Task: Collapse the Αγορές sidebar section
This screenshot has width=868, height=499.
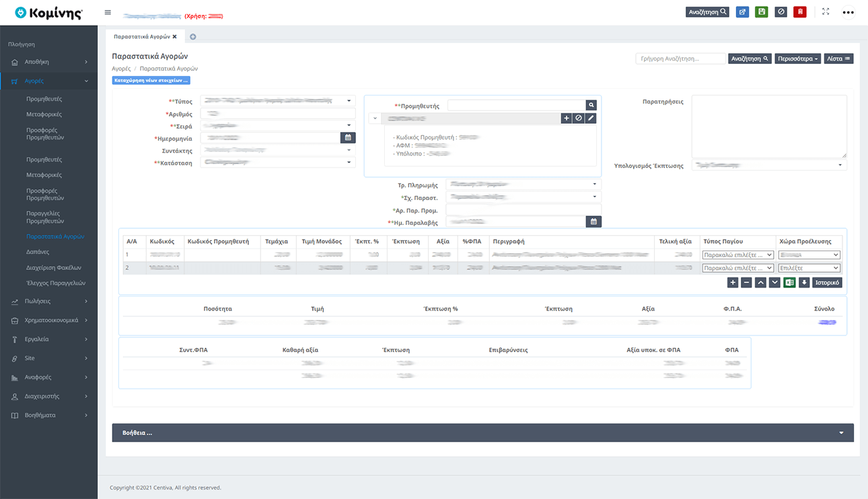Action: tap(48, 81)
